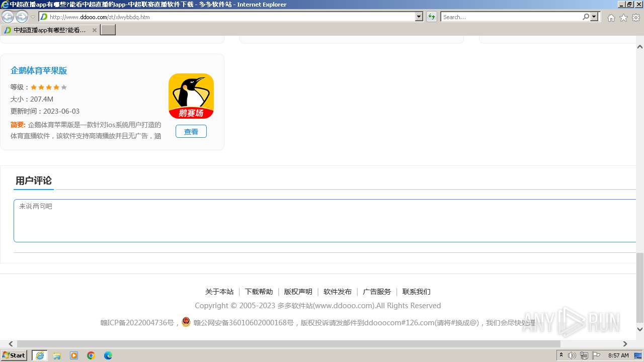Click the ddooo.com address bar field
Image resolution: width=644 pixels, height=362 pixels.
pyautogui.click(x=227, y=17)
